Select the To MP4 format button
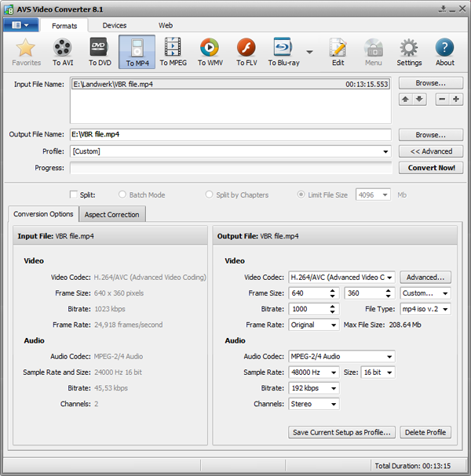471x476 pixels. pos(137,53)
